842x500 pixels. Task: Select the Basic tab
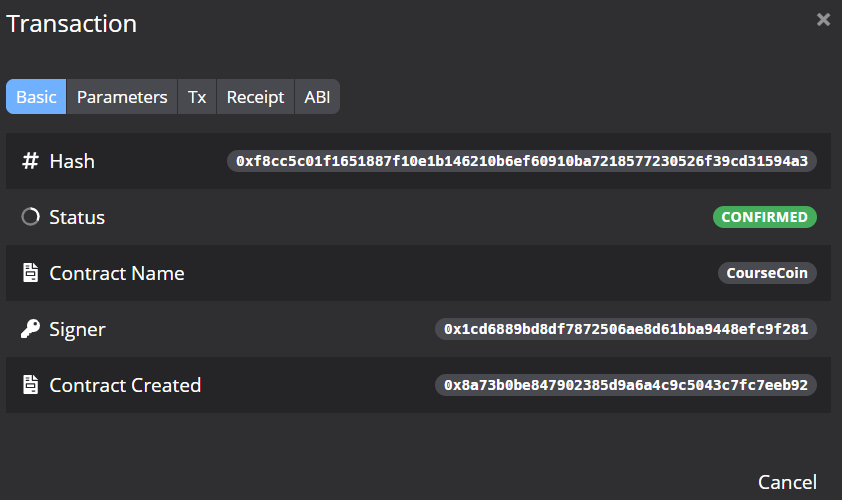(36, 97)
